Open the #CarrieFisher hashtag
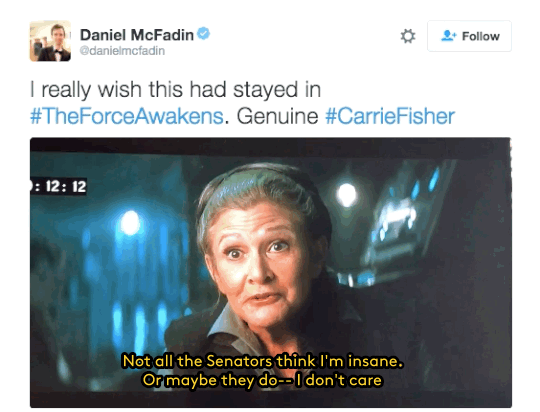The image size is (540, 412). click(x=390, y=116)
